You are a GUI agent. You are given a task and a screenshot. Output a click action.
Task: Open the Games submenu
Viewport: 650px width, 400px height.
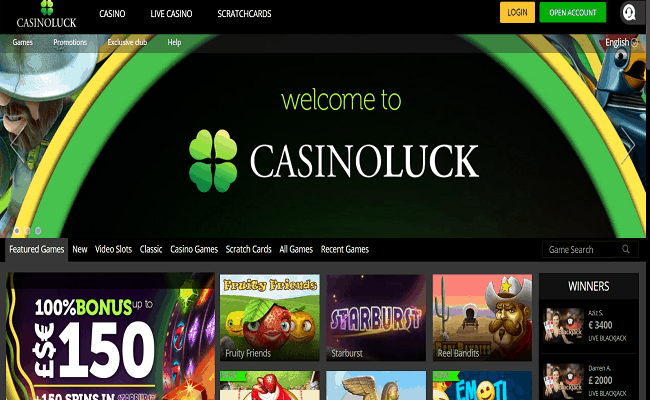[22, 42]
